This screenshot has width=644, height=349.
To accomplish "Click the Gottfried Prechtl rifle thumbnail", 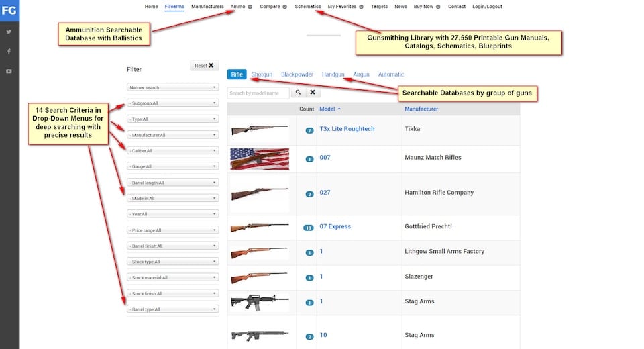I will [x=260, y=227].
